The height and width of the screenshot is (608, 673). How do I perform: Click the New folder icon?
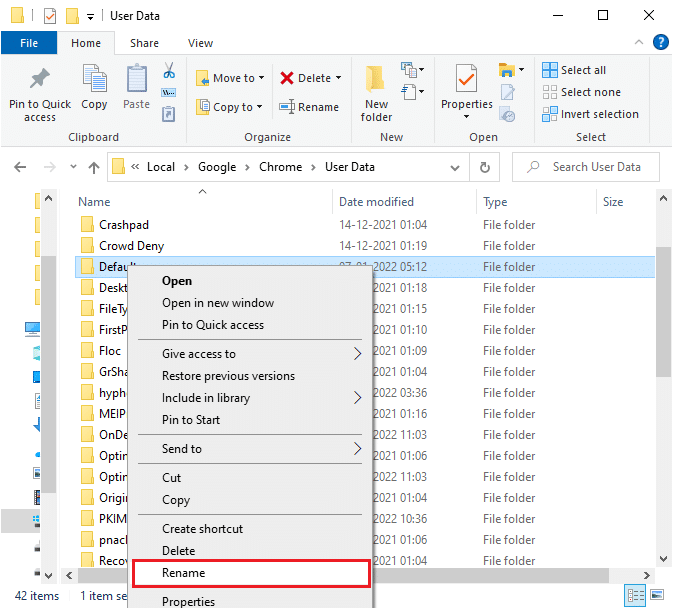tap(375, 79)
